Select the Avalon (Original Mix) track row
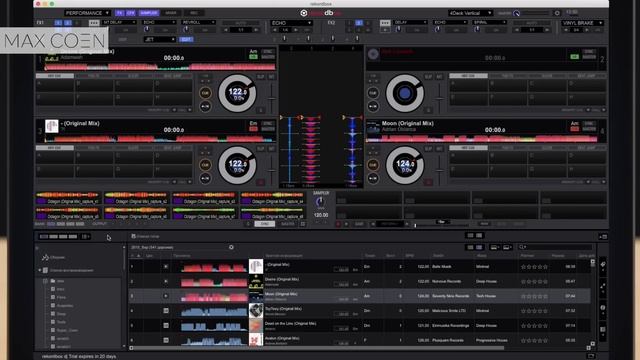640x360 pixels. [x=360, y=340]
